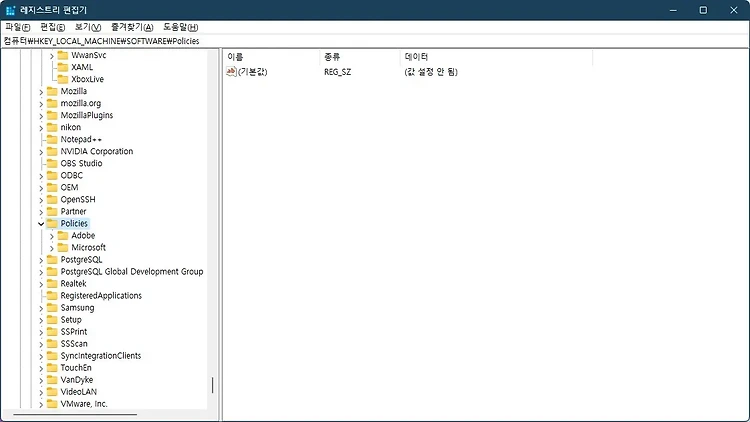
Task: Select the OBS Studio folder icon
Action: tap(52, 163)
